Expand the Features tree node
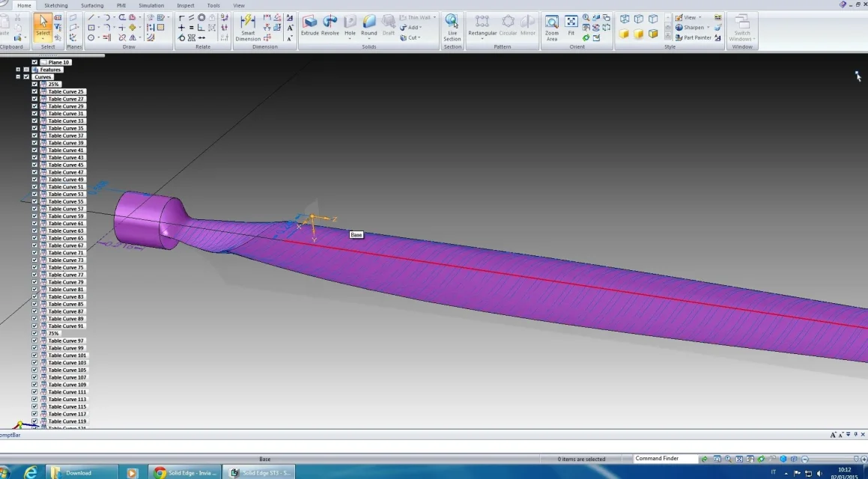This screenshot has height=479, width=868. (x=18, y=70)
